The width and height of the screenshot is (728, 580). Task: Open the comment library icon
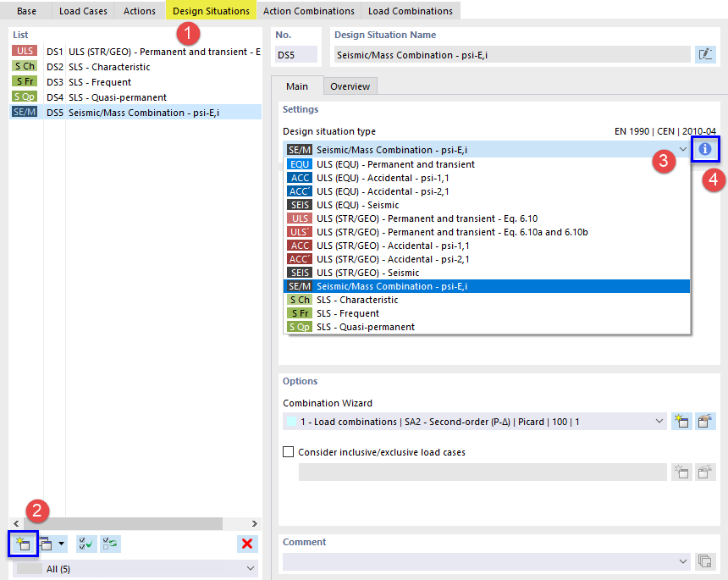(x=705, y=561)
